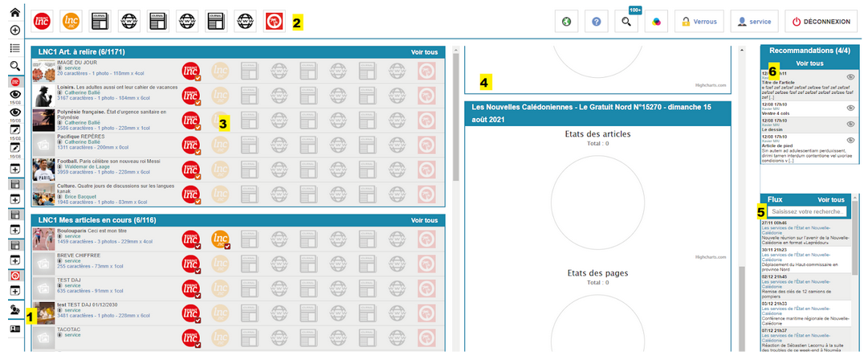Click the Flux search input field
Screen dimensions: 868x360
click(806, 211)
